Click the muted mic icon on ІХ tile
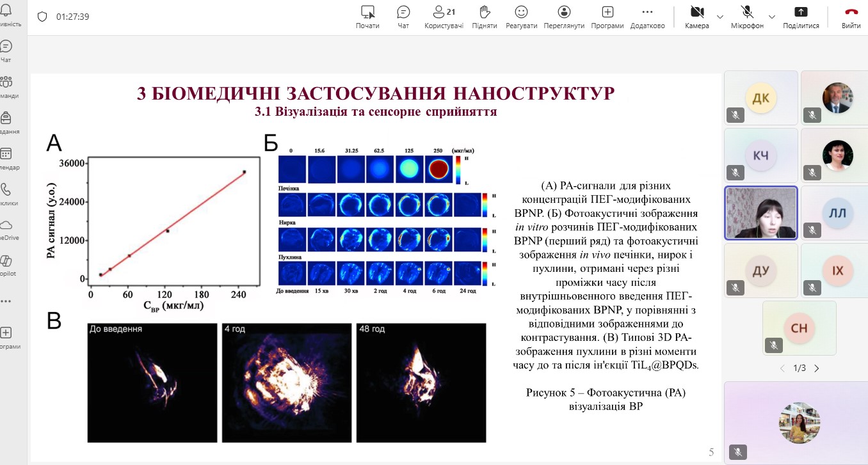The width and height of the screenshot is (868, 465). click(x=812, y=288)
